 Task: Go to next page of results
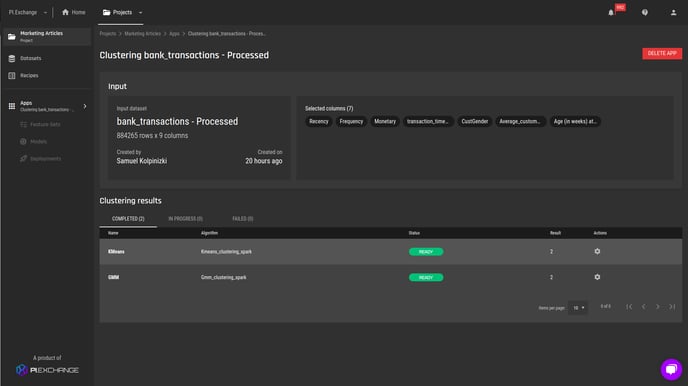click(x=658, y=307)
